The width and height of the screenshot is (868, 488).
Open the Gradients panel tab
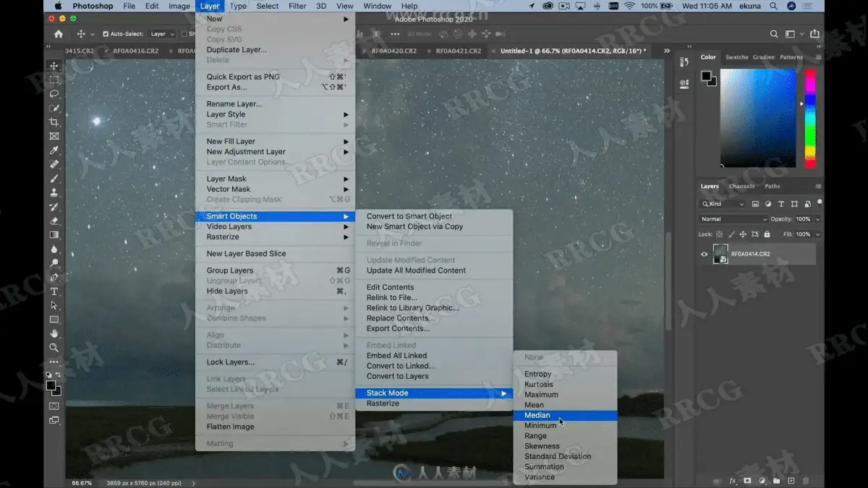(x=763, y=57)
